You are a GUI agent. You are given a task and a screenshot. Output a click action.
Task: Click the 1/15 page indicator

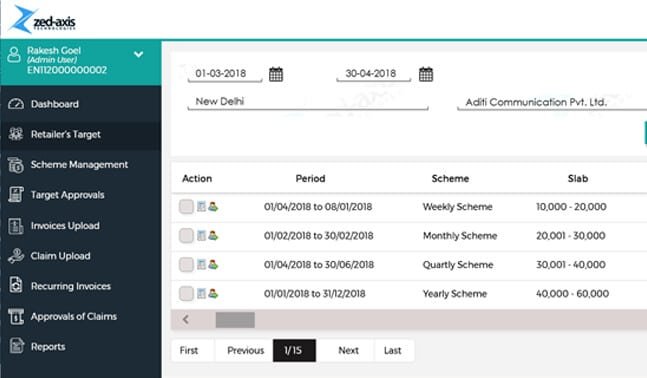[294, 350]
